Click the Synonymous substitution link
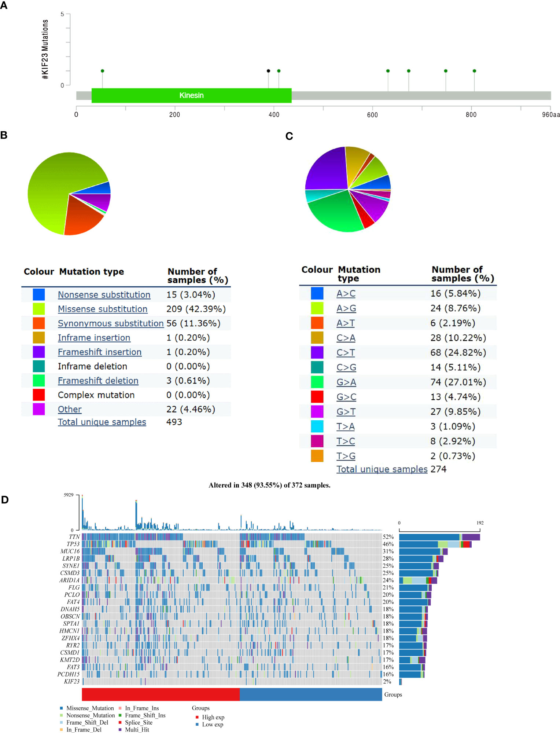The width and height of the screenshot is (560, 733). [x=111, y=323]
